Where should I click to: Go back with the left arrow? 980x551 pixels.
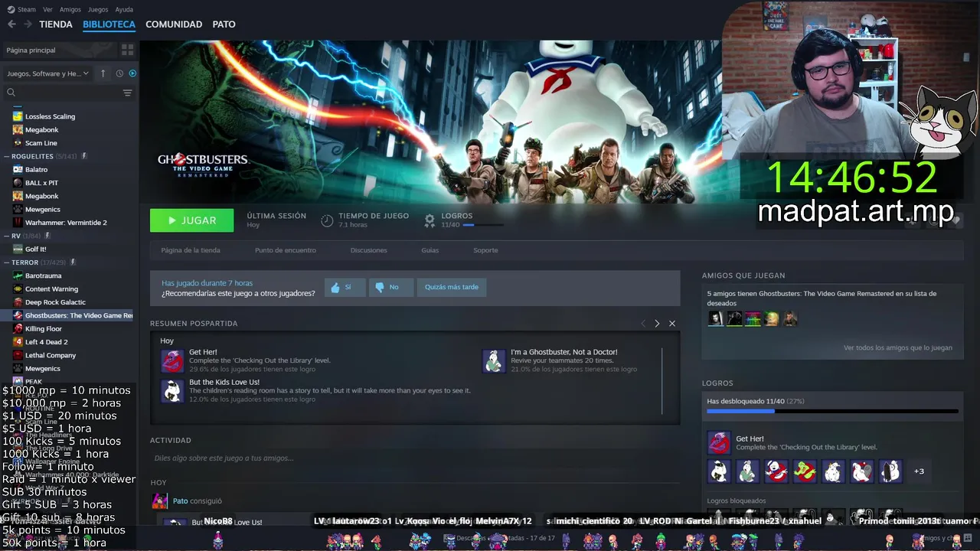[x=11, y=24]
